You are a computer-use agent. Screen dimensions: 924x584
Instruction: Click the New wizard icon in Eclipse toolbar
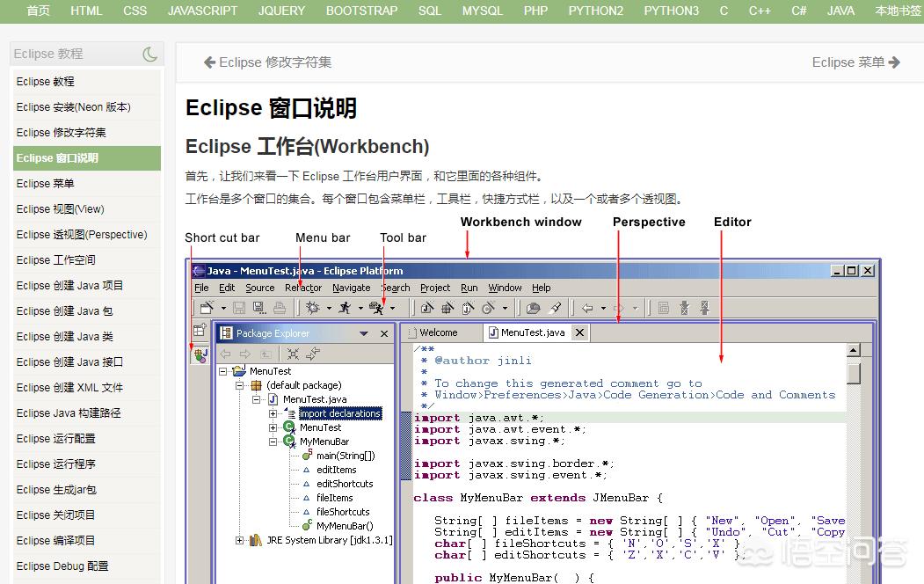(x=207, y=308)
